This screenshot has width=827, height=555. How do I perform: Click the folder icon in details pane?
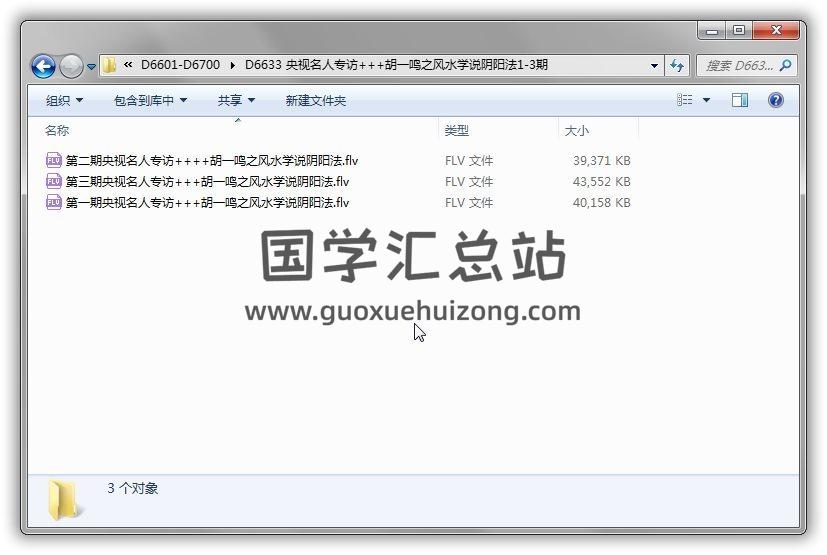click(x=64, y=500)
